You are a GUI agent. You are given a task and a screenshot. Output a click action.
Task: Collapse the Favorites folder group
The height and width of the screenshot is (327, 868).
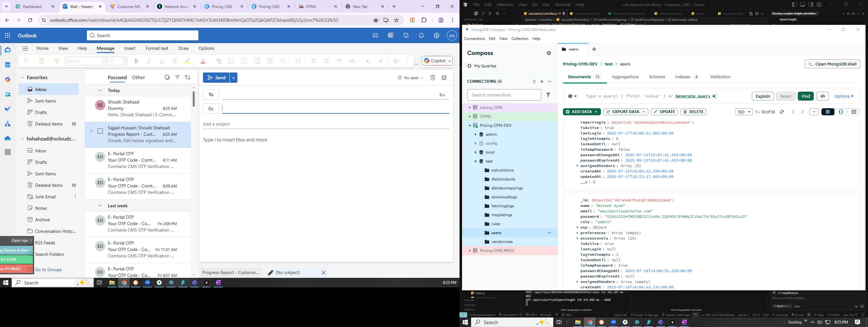pyautogui.click(x=22, y=78)
